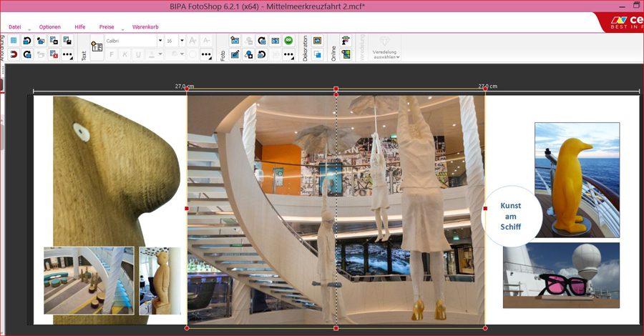
Task: Open the photo editing pencil icon
Action: (x=235, y=54)
